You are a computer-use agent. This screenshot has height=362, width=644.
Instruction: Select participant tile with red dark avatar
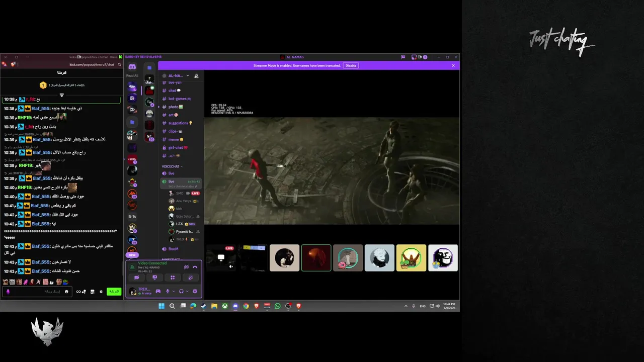[316, 258]
